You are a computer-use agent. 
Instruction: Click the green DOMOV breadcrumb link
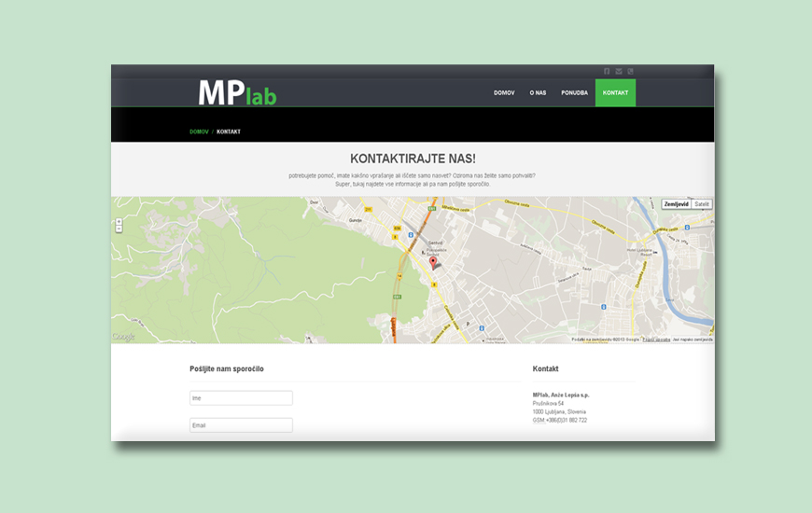tap(199, 132)
